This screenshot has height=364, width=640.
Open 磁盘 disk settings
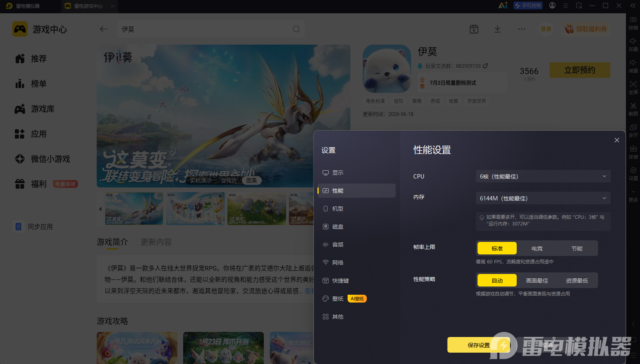[357, 227]
